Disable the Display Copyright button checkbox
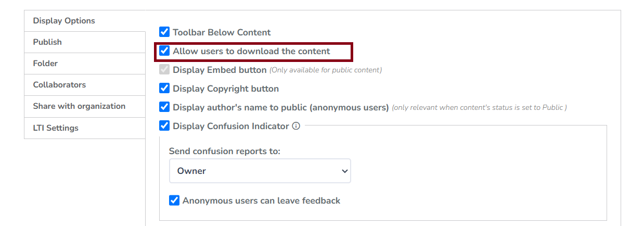 coord(164,89)
